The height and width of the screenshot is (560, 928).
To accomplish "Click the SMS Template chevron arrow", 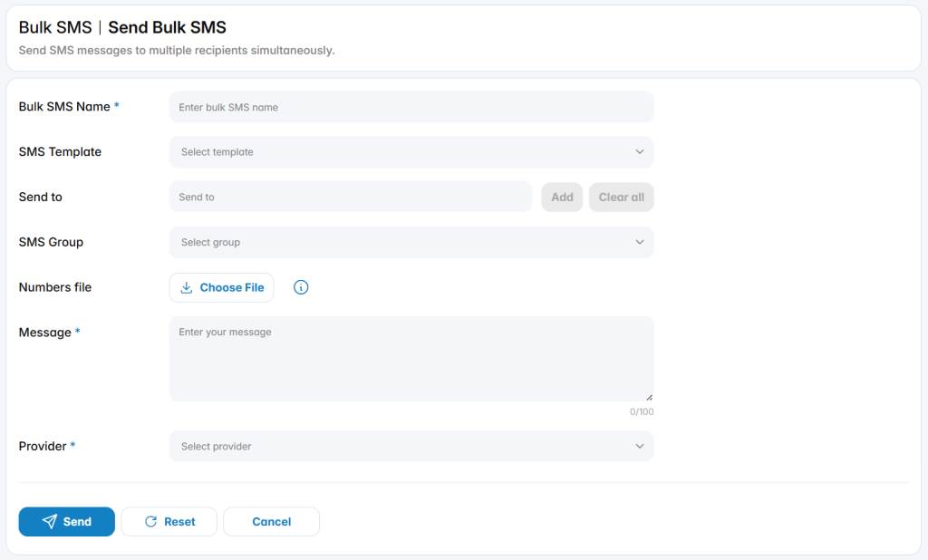I will point(640,152).
